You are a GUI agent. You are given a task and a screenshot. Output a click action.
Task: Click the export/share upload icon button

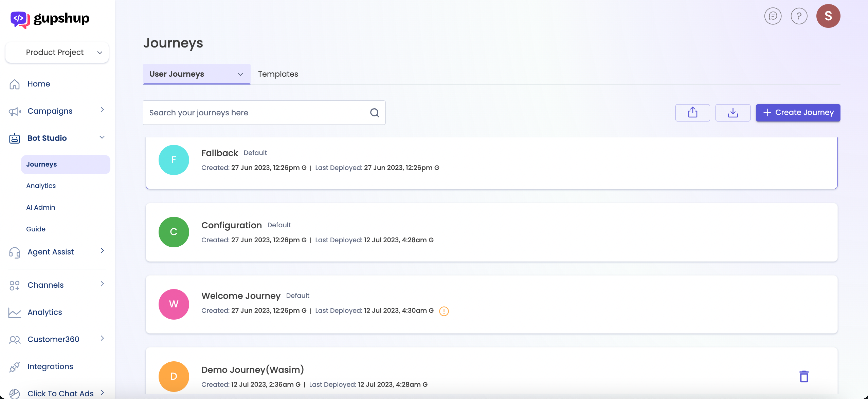coord(692,113)
